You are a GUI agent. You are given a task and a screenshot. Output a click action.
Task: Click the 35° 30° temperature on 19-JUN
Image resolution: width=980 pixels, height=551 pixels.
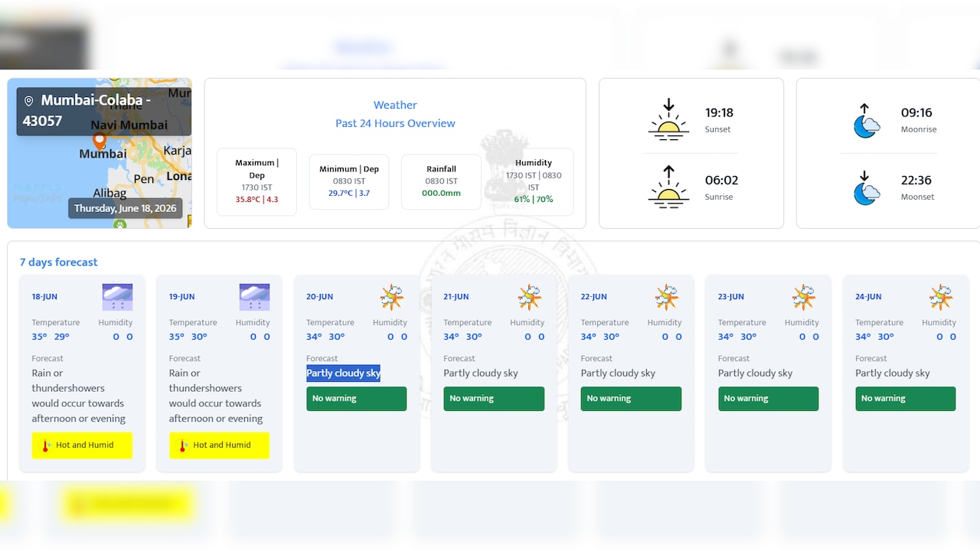188,337
